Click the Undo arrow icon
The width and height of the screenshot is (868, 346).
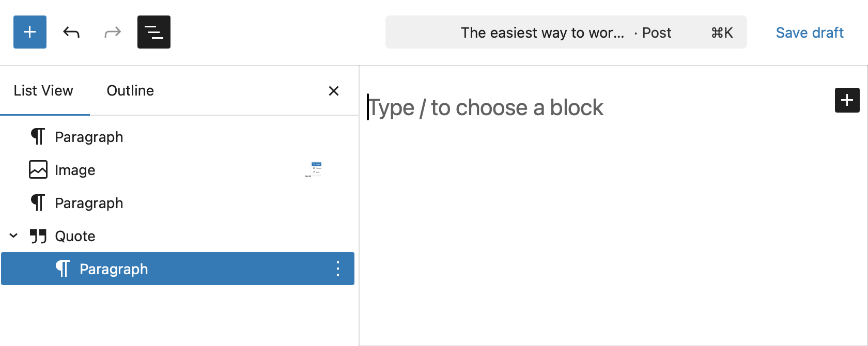(71, 32)
